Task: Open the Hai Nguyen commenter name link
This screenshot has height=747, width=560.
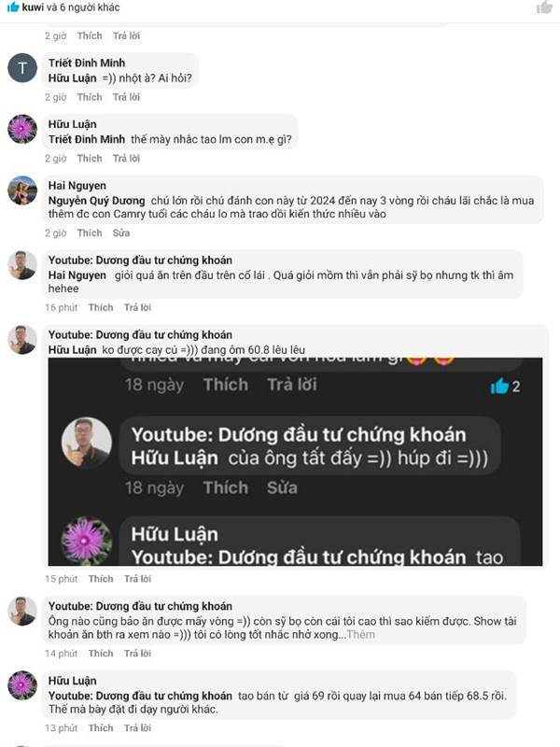Action: tap(77, 186)
